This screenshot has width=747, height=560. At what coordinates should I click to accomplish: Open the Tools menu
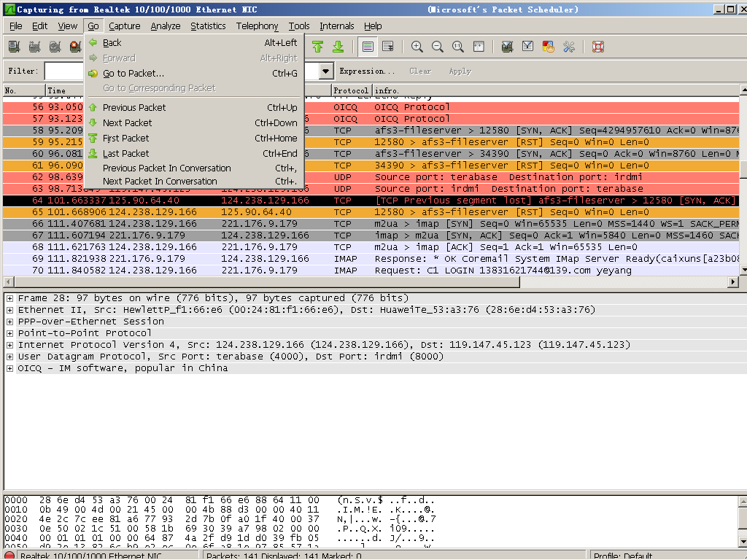pos(298,26)
